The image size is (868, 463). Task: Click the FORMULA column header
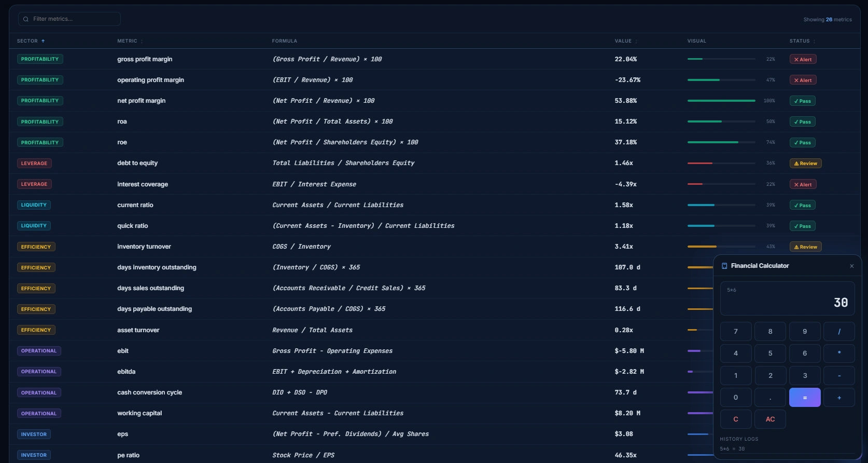(285, 41)
